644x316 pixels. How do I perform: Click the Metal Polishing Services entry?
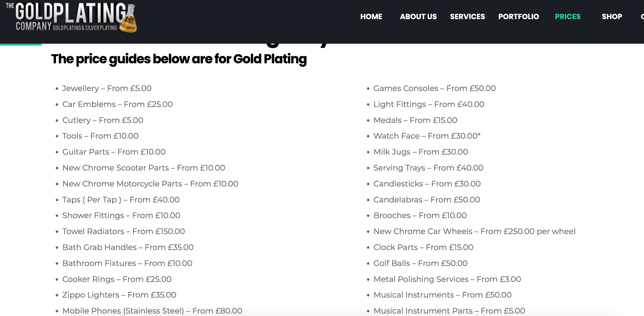447,279
